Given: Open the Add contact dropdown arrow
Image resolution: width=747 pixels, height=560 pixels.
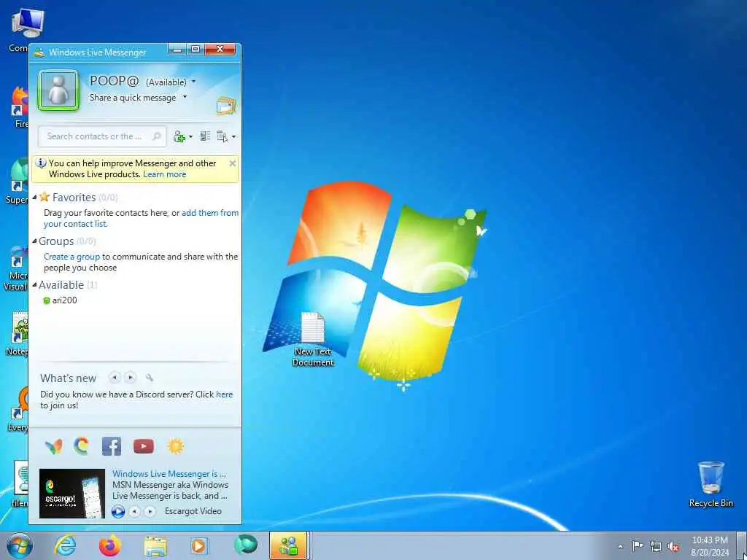Looking at the screenshot, I should point(190,137).
